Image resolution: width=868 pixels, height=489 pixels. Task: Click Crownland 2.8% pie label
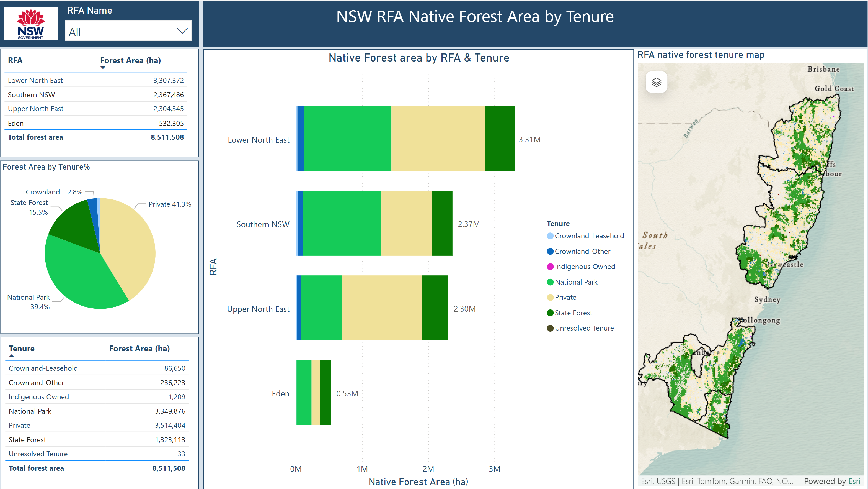tap(54, 192)
